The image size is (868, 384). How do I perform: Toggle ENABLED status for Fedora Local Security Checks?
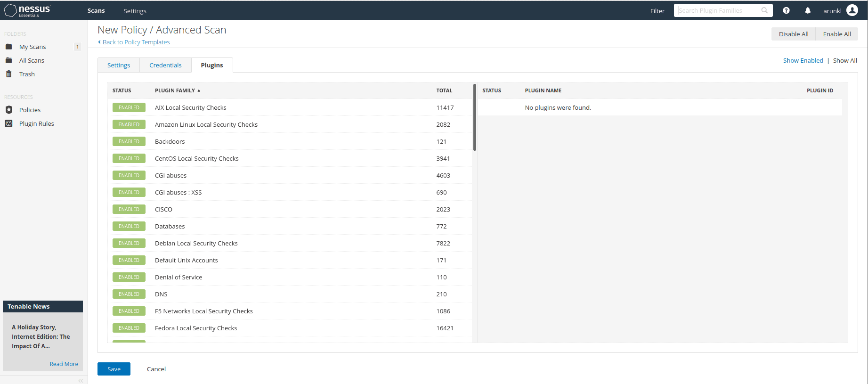(x=129, y=328)
